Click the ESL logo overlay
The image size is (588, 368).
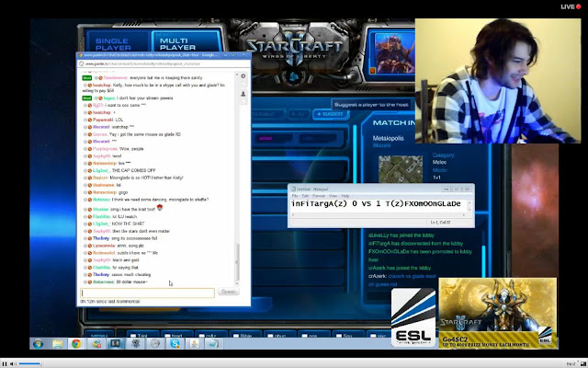click(413, 317)
